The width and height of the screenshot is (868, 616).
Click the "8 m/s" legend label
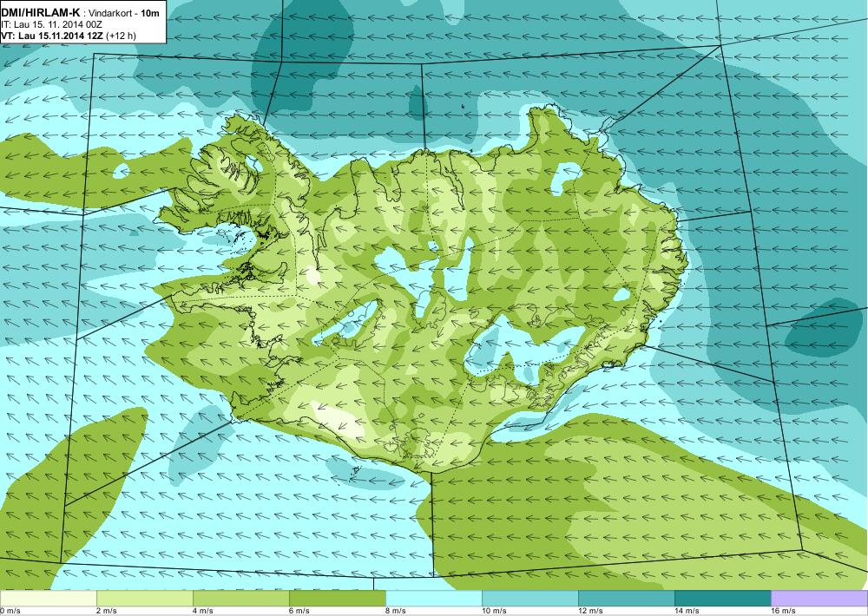(396, 611)
